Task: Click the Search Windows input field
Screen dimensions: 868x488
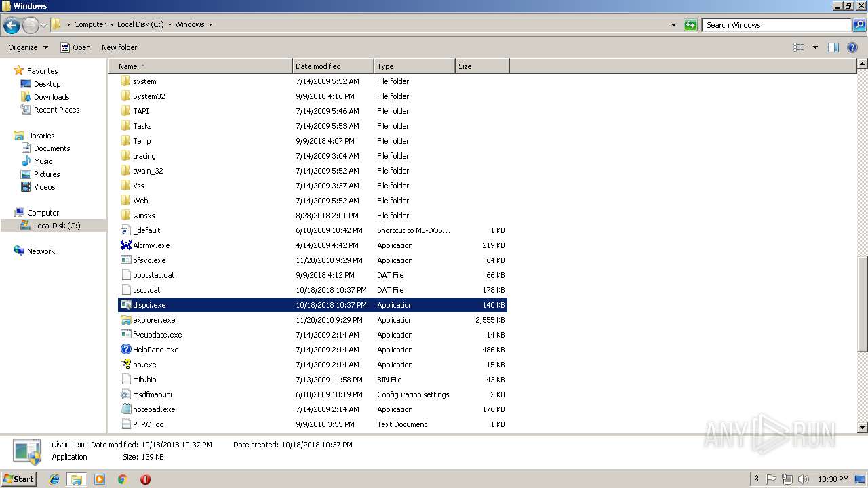Action: coord(777,25)
